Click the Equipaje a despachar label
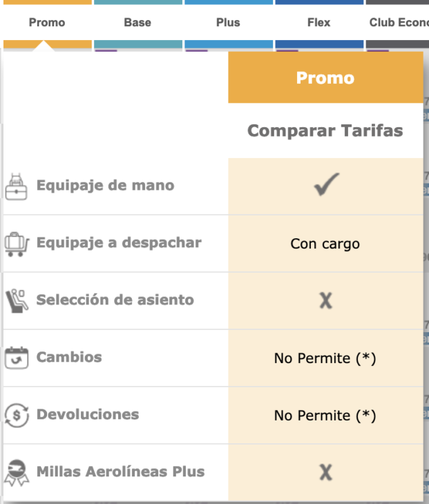The image size is (429, 504). (119, 242)
